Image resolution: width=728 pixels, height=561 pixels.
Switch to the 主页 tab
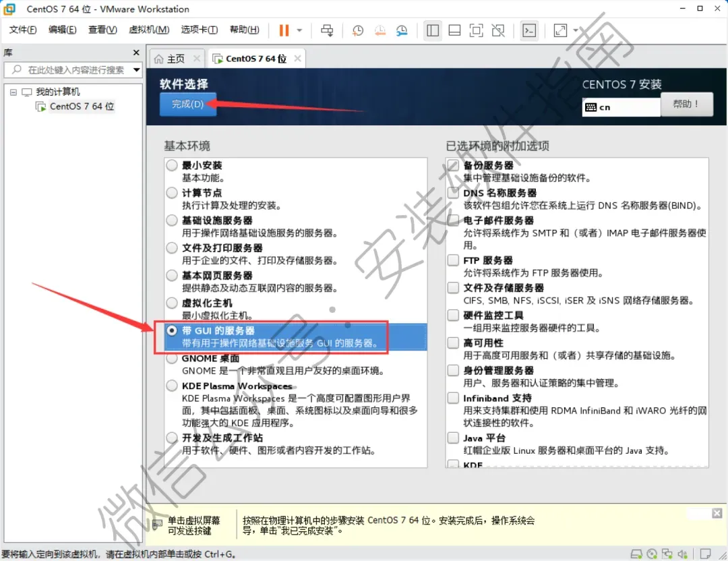(x=175, y=59)
